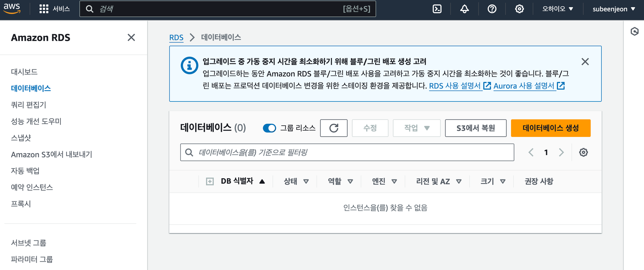Open the top navigation settings gear
Screen dimensions: 644x270
[x=519, y=9]
